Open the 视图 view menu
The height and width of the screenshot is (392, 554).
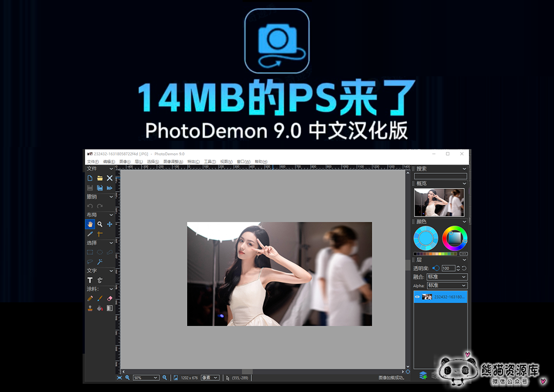224,161
